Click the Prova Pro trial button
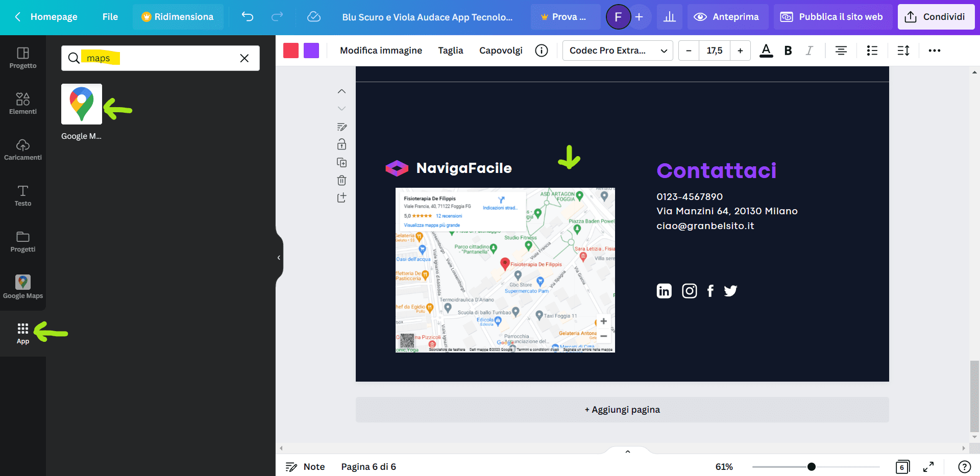The width and height of the screenshot is (980, 476). pos(566,17)
